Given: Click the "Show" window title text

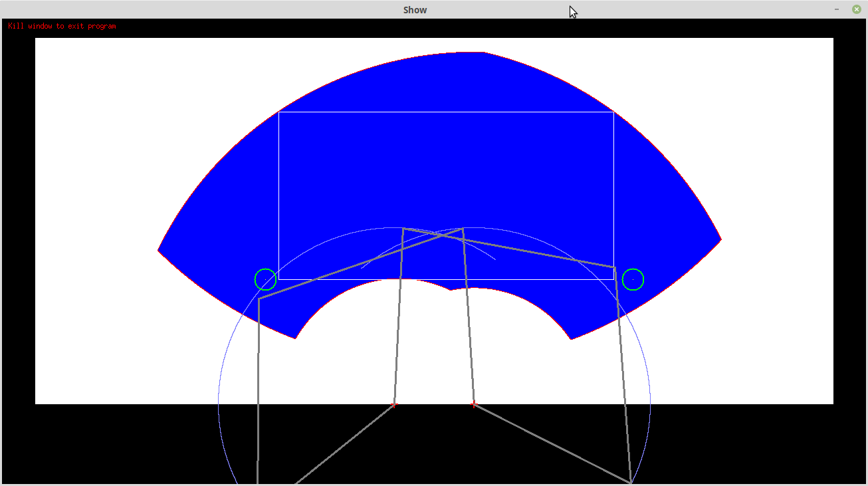Looking at the screenshot, I should point(415,10).
